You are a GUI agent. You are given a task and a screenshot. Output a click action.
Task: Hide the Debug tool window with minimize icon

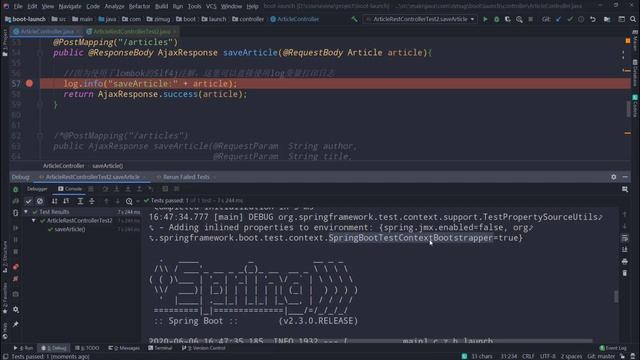625,177
